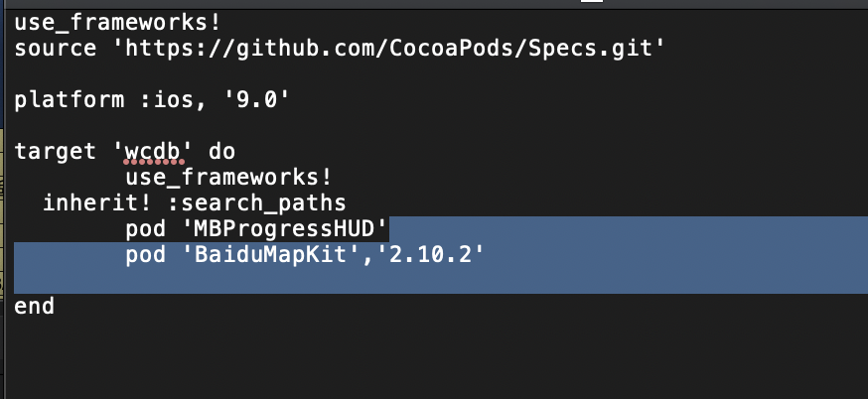This screenshot has width=868, height=399.
Task: Place cursor on the word 'source'
Action: click(x=55, y=49)
